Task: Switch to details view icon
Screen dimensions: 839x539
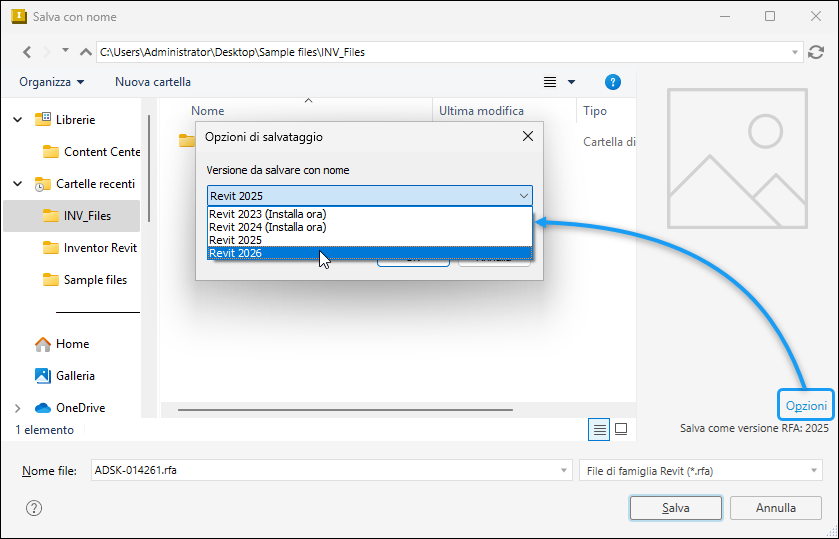Action: point(599,429)
